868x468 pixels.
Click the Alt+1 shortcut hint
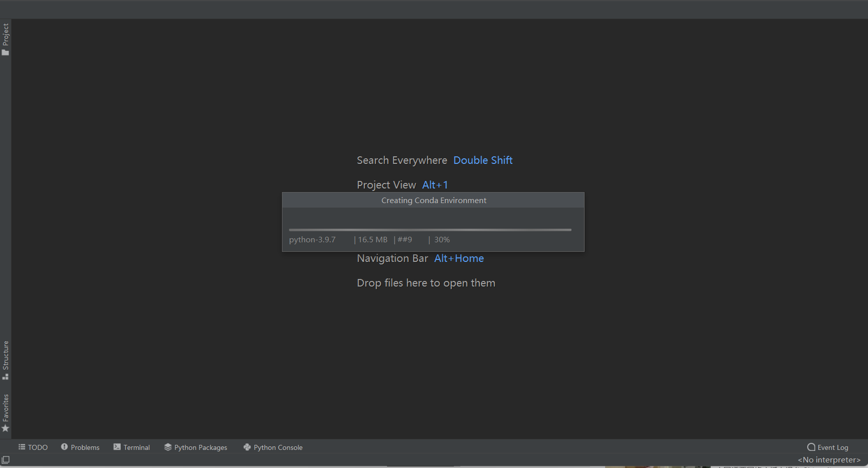pos(435,185)
